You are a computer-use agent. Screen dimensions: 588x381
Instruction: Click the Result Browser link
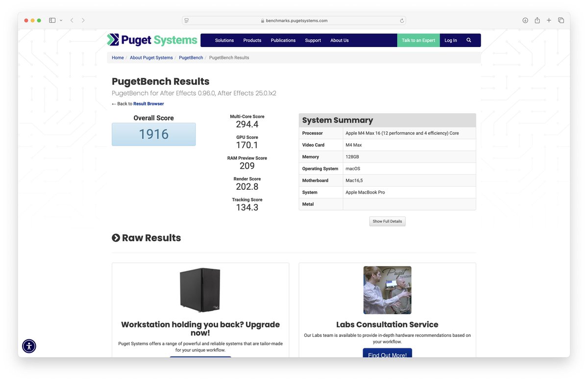148,104
